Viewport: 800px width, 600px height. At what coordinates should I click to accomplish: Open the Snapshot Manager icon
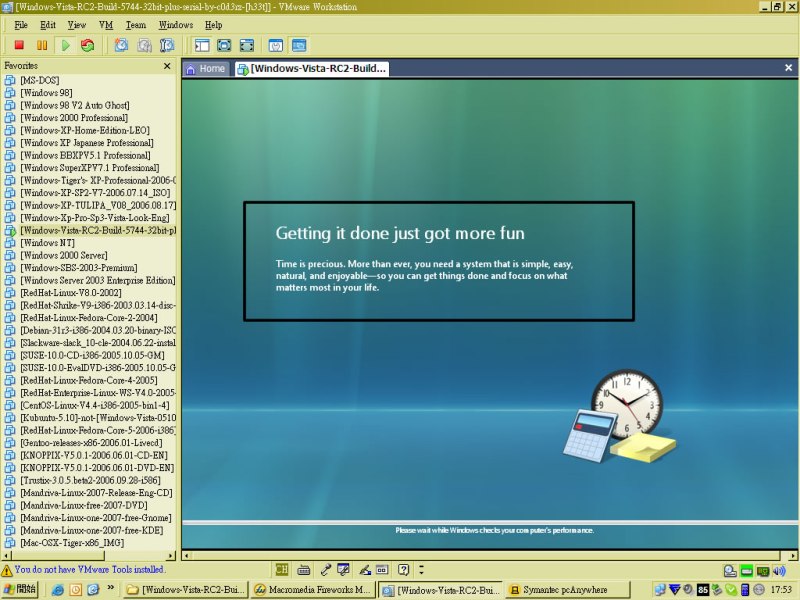[x=167, y=45]
